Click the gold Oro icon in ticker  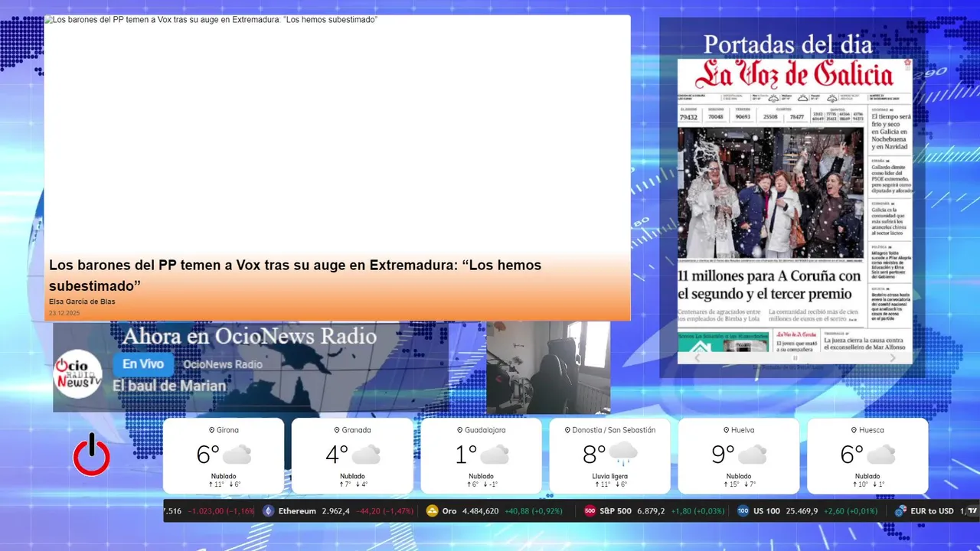click(432, 510)
